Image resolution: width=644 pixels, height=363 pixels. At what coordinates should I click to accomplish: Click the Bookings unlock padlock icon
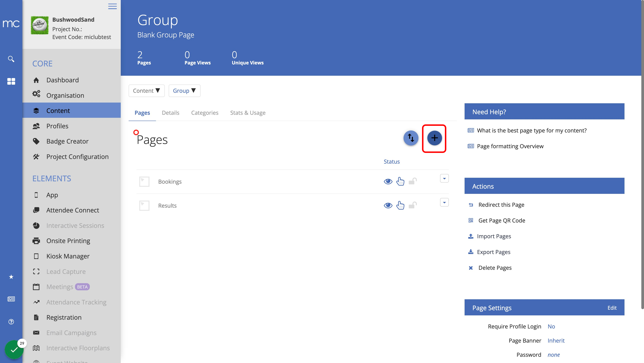click(413, 181)
